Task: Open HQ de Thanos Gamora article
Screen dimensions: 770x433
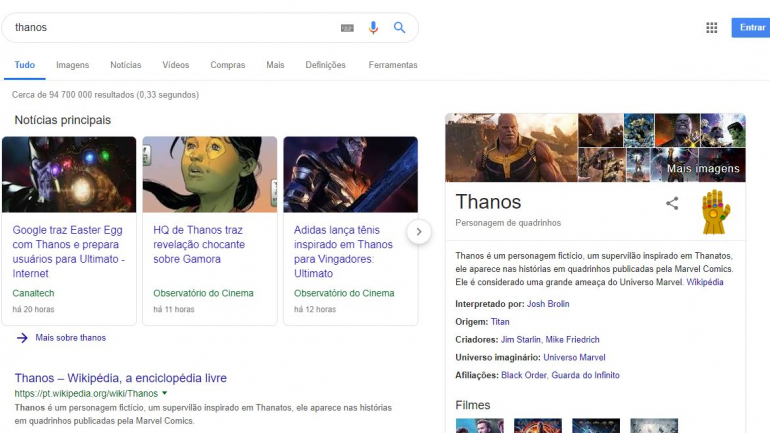Action: click(x=199, y=244)
